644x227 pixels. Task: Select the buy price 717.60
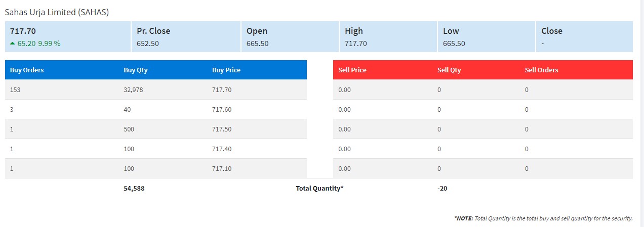coord(222,109)
